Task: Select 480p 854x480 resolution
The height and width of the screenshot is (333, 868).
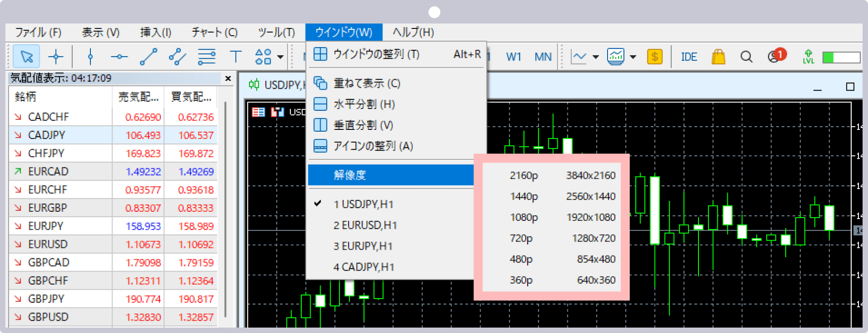Action: pyautogui.click(x=552, y=259)
